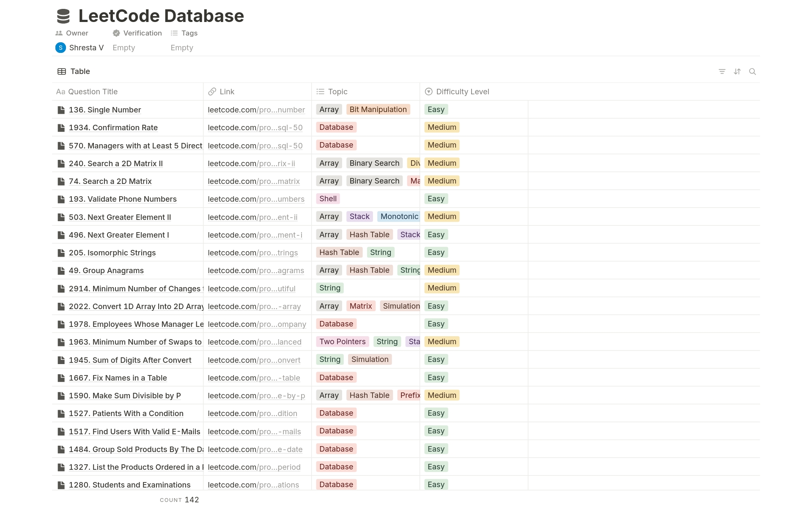Open the Difficulty Level column header
Viewport: 812px width, 507px height.
pyautogui.click(x=462, y=92)
